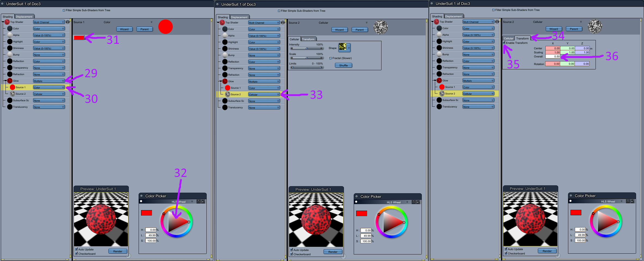Select the Alpha channel sphere icon in Source 1 window
Viewport: 644px width, 261px height.
(x=10, y=35)
